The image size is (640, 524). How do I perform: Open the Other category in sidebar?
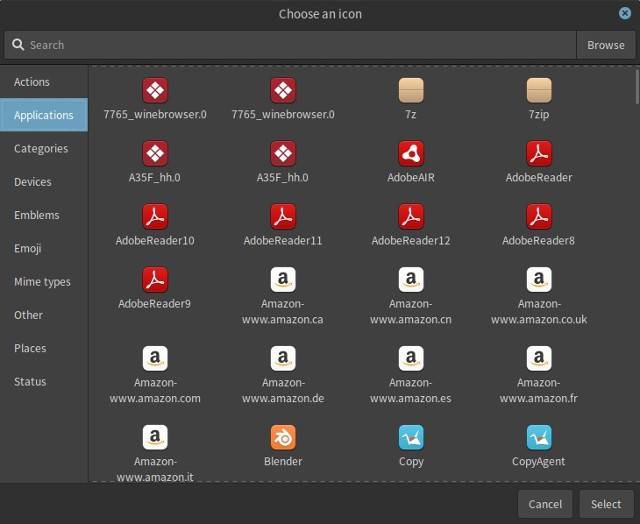[44, 315]
